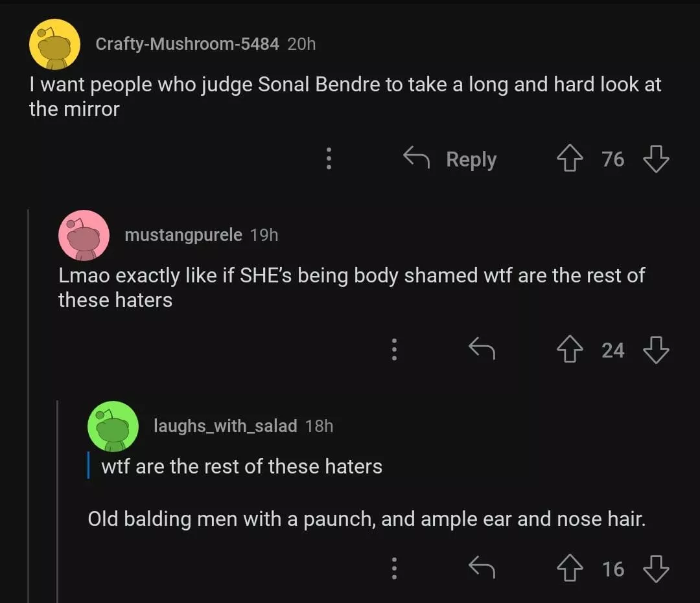Click the quoted text "wtf are the rest of these haters"
The image size is (700, 603).
(242, 466)
